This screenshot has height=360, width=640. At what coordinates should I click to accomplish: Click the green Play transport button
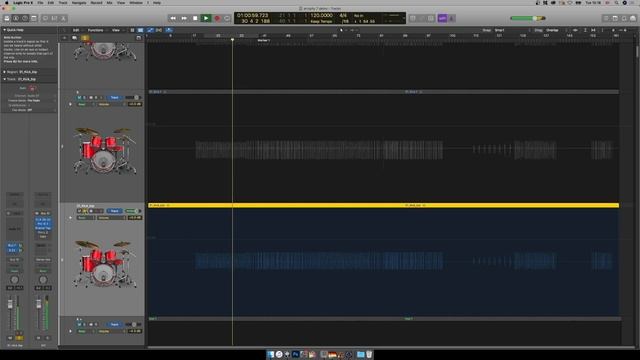[206, 18]
